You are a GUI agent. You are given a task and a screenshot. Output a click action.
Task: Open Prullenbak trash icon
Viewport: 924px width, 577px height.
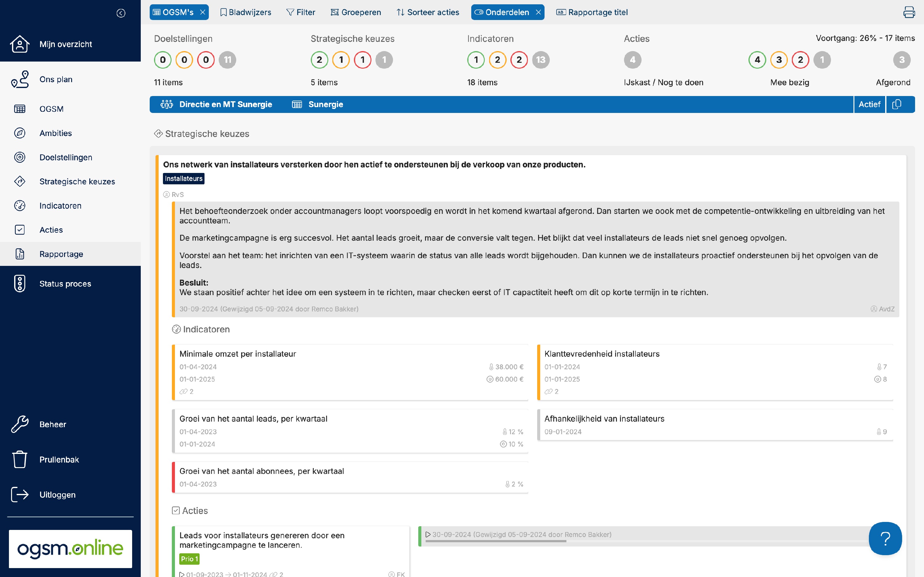(19, 459)
